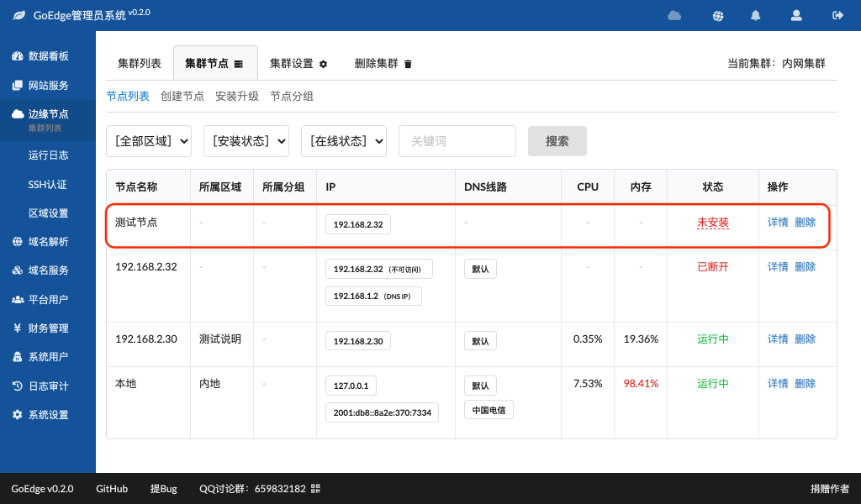Delete node 192.168.2.32
The image size is (861, 504).
point(805,266)
